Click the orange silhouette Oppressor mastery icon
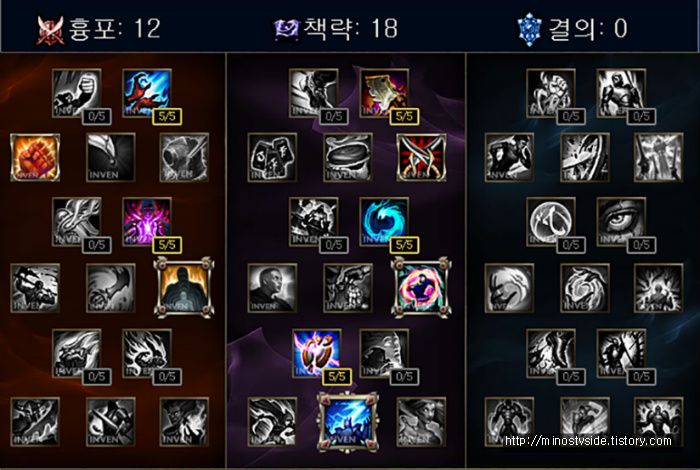Screen dimensions: 700x470 tap(183, 287)
